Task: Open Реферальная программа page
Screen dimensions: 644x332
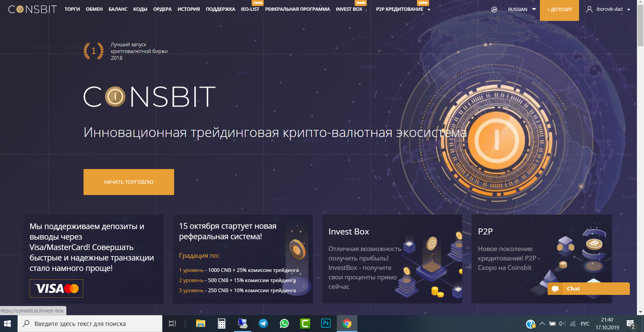Action: coord(298,10)
